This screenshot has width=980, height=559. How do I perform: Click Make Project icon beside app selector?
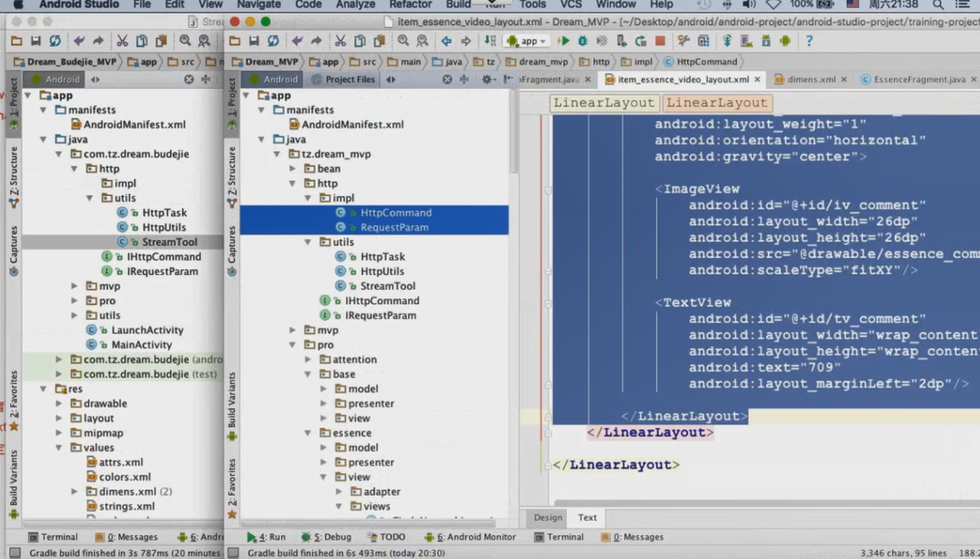[x=490, y=41]
